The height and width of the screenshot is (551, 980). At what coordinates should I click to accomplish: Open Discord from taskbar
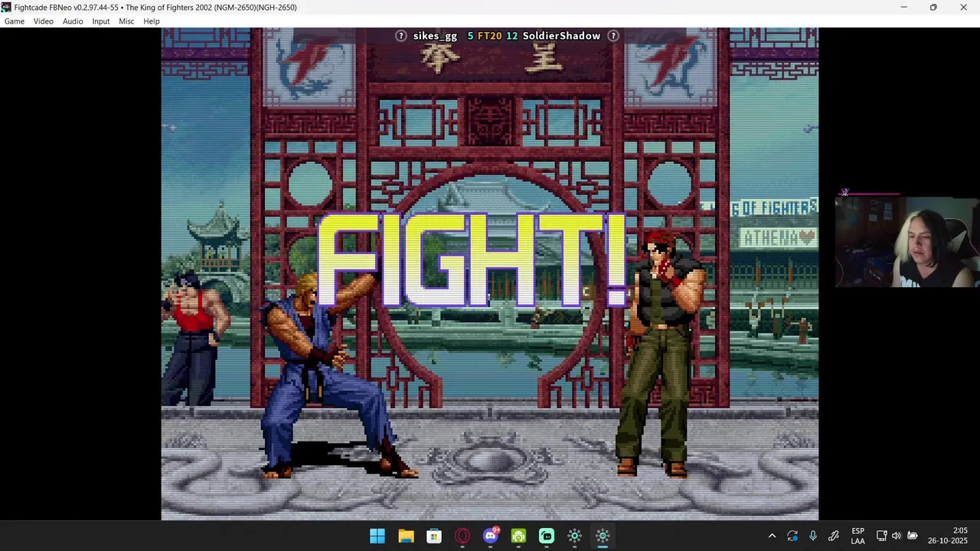[x=491, y=536]
